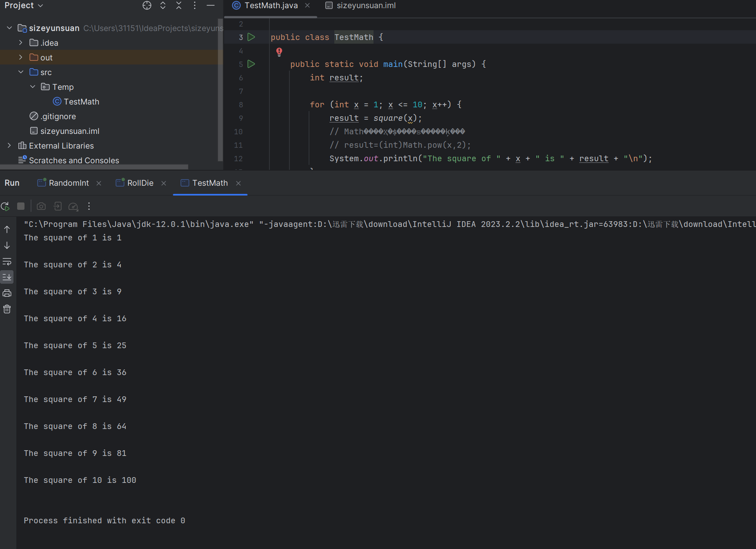Collapse all nodes in the Project panel

coord(179,5)
